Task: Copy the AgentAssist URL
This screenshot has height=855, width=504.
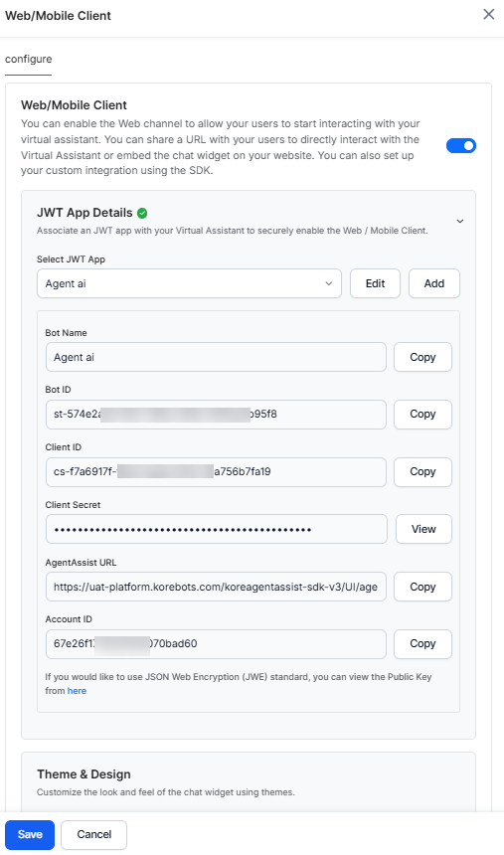Action: click(x=422, y=587)
